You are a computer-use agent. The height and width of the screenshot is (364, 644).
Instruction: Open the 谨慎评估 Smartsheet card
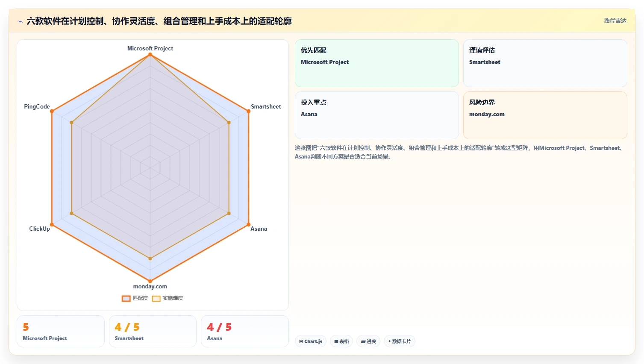tap(545, 63)
